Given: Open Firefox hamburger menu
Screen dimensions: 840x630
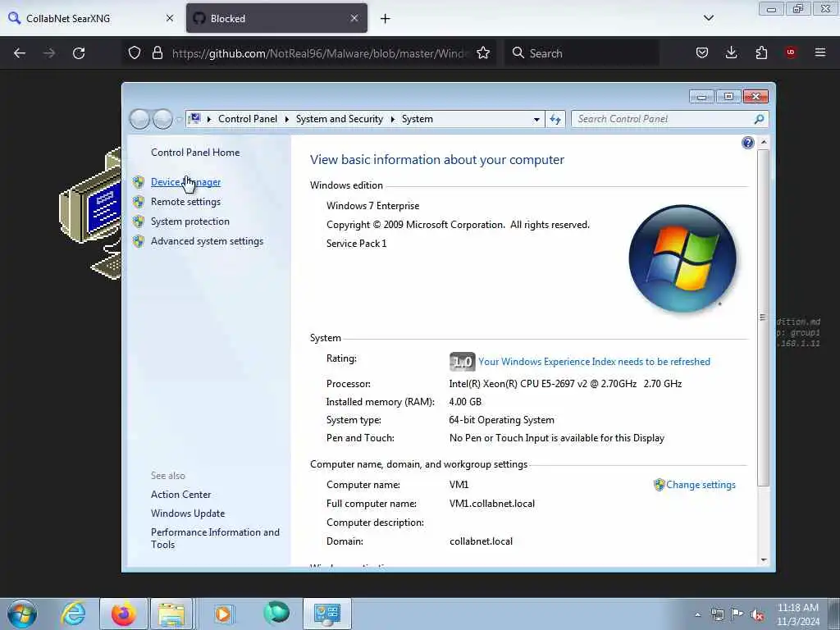Looking at the screenshot, I should coord(820,53).
